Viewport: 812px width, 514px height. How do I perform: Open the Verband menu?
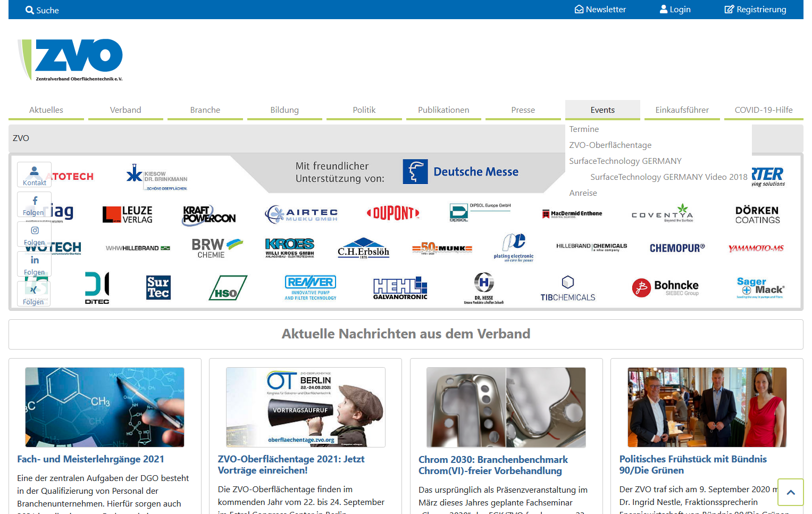point(125,110)
